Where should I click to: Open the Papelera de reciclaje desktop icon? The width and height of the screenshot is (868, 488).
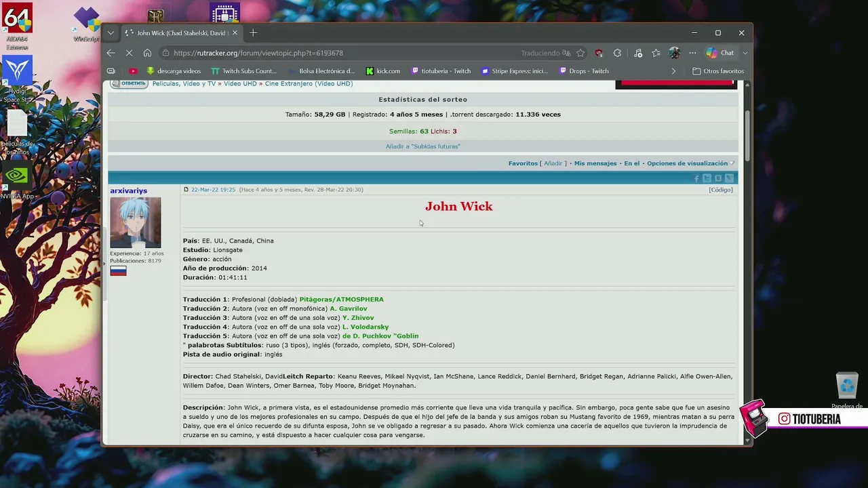[x=847, y=391]
